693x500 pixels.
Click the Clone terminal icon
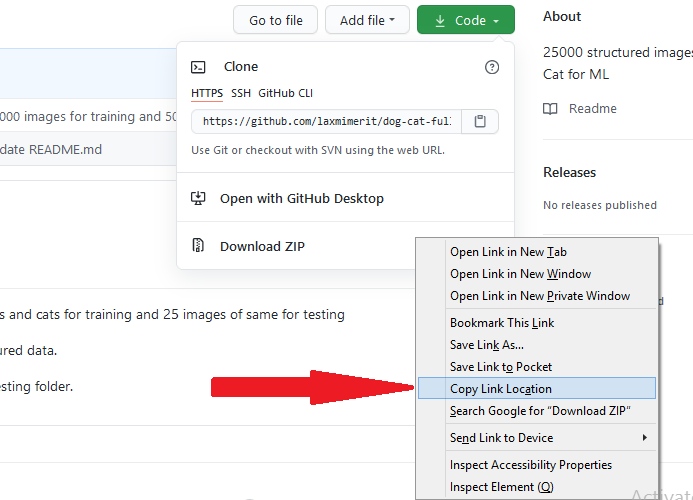pos(198,67)
